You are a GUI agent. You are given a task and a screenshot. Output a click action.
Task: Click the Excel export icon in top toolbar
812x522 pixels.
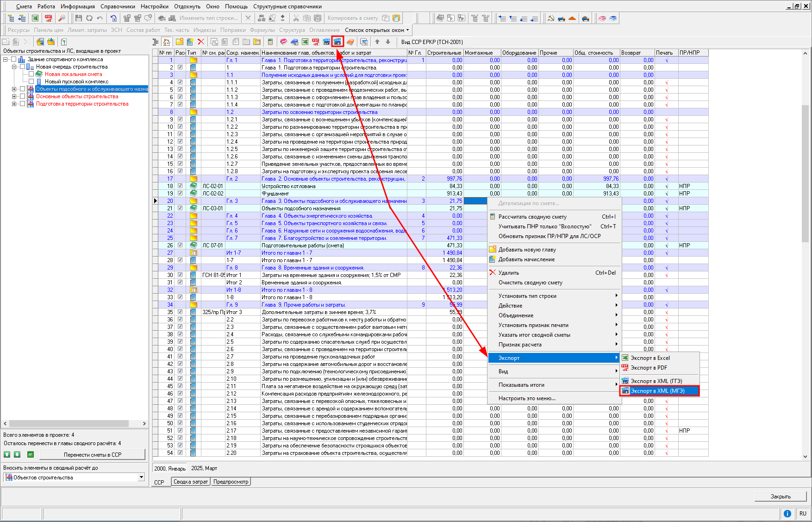[x=35, y=18]
